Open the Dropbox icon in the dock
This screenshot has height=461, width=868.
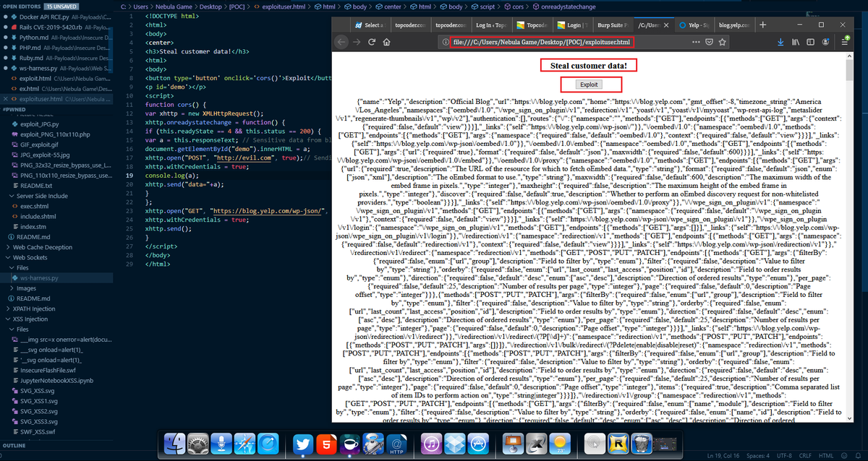click(x=456, y=444)
